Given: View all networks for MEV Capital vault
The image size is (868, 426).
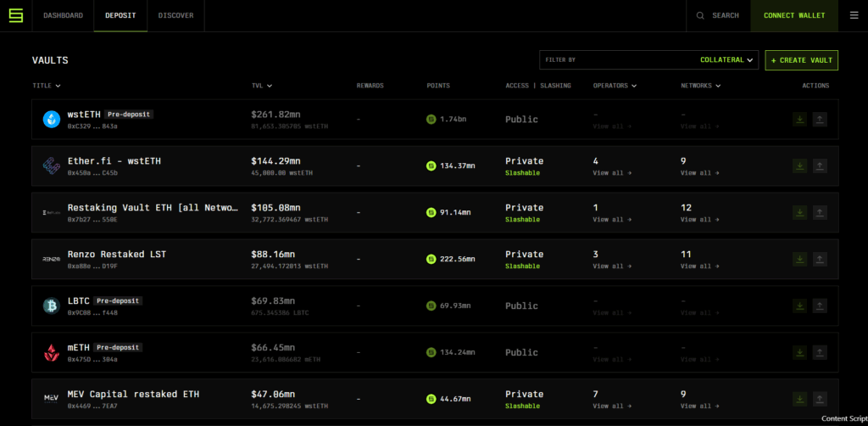Looking at the screenshot, I should [x=699, y=406].
